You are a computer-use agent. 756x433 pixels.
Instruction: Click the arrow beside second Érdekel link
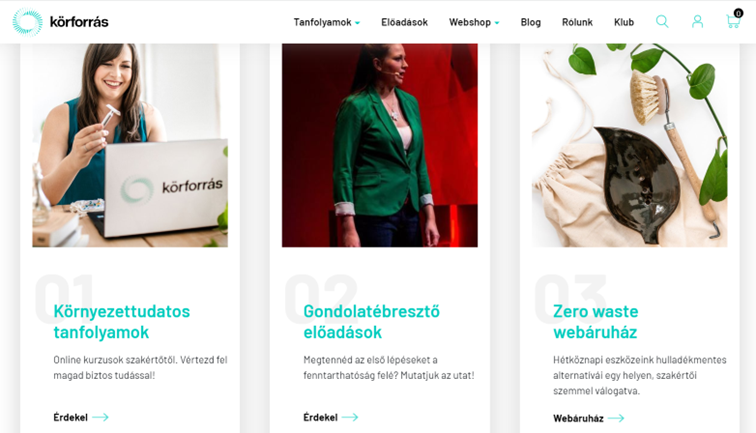[x=350, y=418]
